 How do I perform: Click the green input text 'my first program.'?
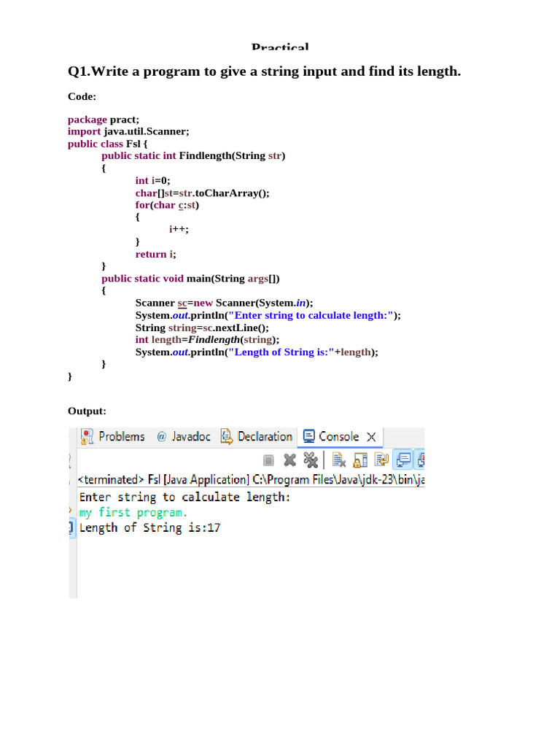click(128, 512)
